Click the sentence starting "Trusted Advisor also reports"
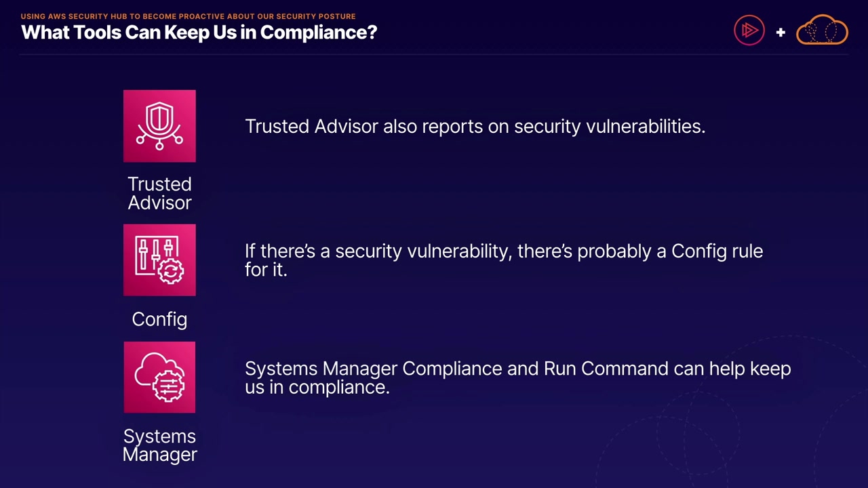This screenshot has width=868, height=488. [x=475, y=127]
